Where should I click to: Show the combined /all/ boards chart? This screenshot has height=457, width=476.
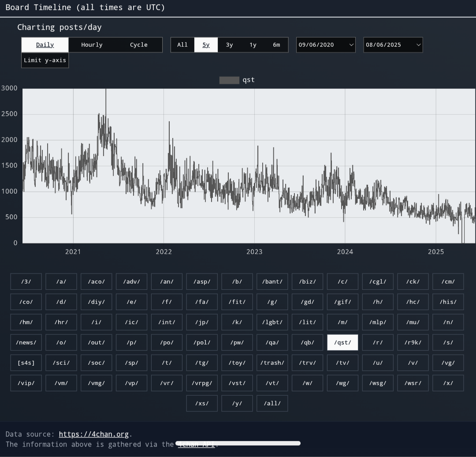click(272, 404)
